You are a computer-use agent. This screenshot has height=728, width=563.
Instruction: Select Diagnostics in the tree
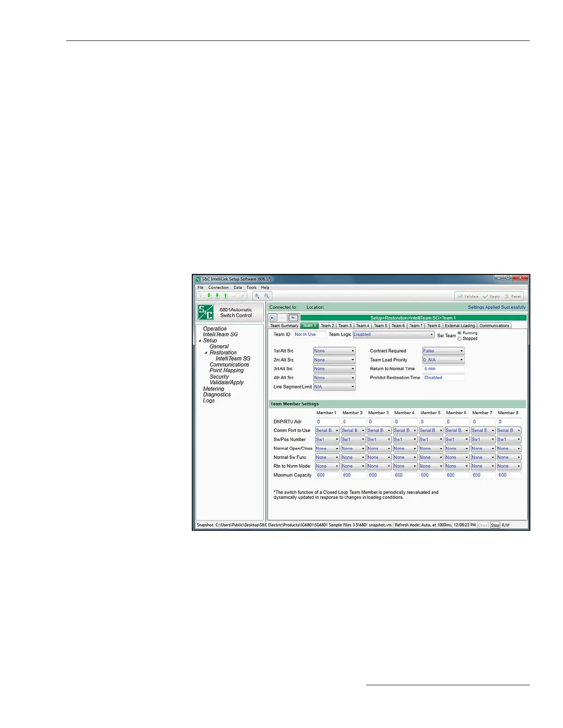(x=217, y=395)
